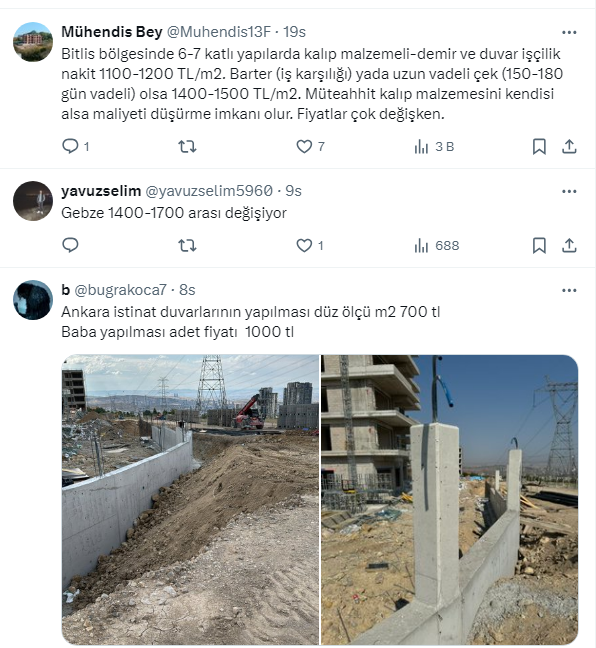The image size is (596, 648).
Task: Open Mühendis Bey's profile avatar
Action: point(33,42)
